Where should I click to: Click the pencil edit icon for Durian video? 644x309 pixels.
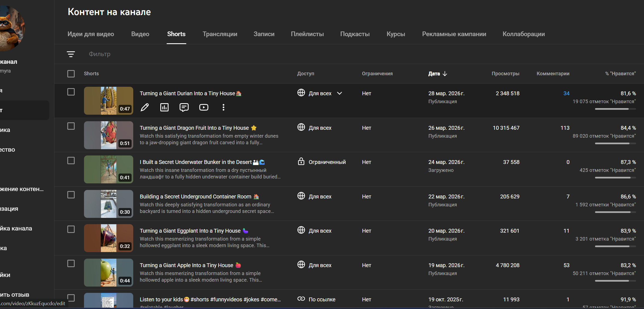pos(145,107)
